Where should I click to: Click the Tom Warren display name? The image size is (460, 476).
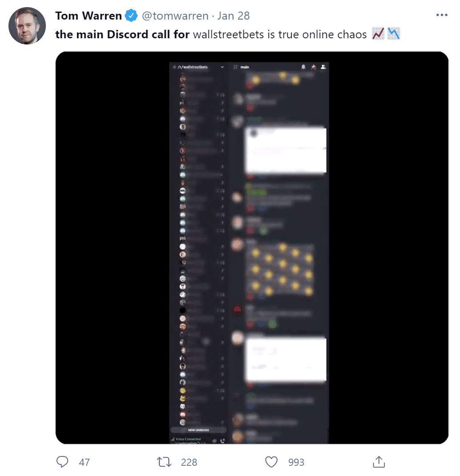click(x=89, y=16)
